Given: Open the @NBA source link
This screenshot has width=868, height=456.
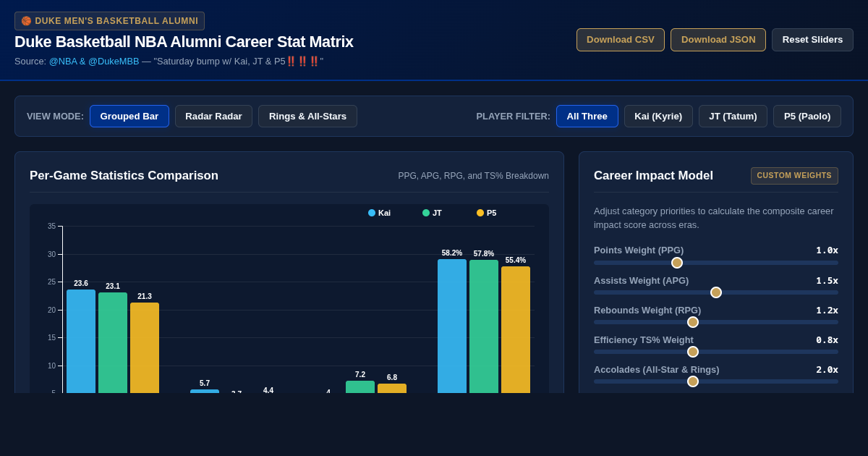Looking at the screenshot, I should 63,62.
